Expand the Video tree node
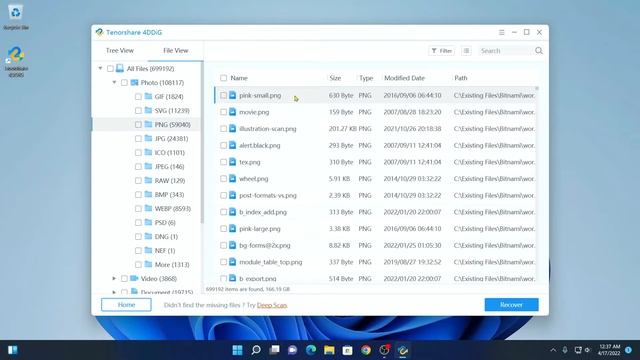This screenshot has height=360, width=640. point(114,278)
